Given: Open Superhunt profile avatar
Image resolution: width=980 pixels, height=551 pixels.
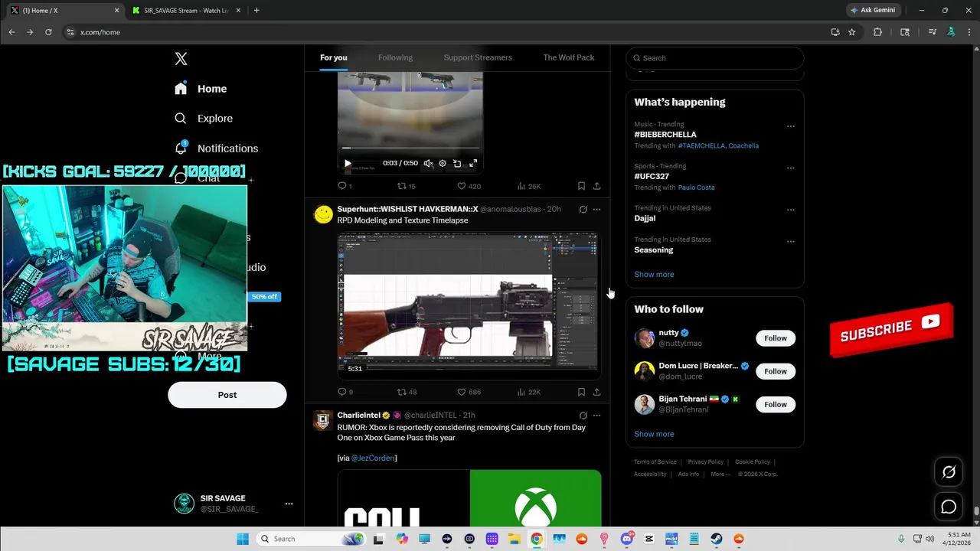Looking at the screenshot, I should (324, 214).
